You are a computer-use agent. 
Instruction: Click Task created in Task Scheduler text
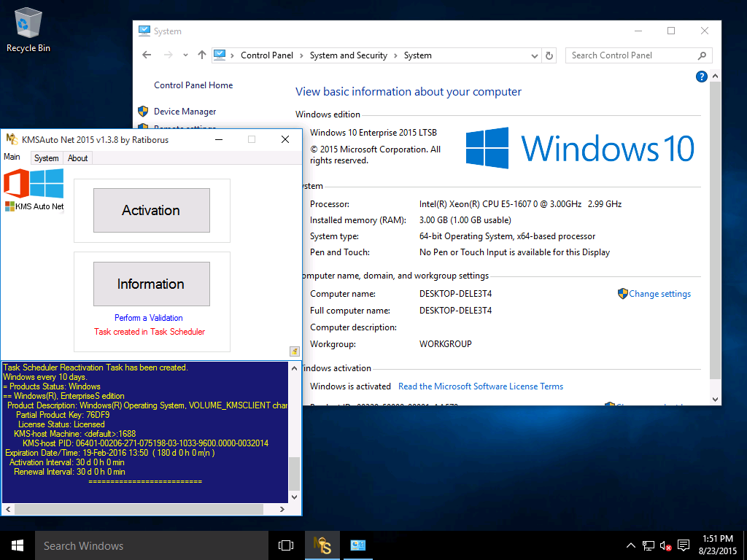pos(150,332)
